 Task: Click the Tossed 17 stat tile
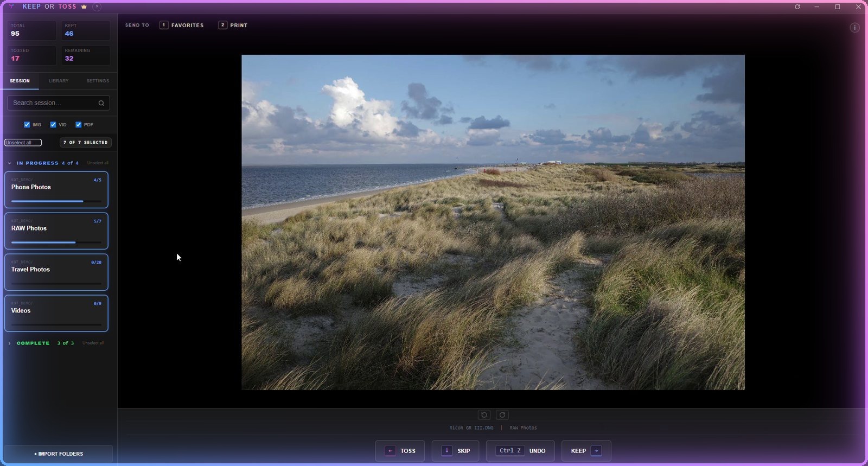(x=31, y=55)
